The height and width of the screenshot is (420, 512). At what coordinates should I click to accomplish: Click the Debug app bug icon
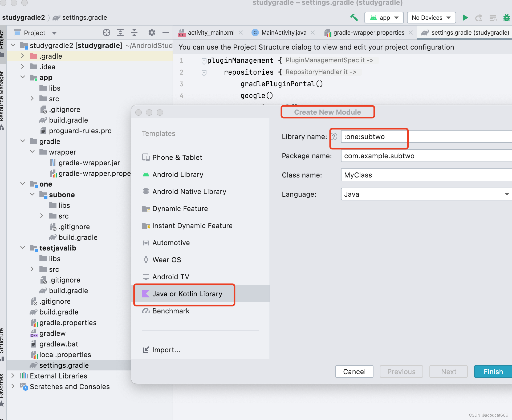(506, 18)
